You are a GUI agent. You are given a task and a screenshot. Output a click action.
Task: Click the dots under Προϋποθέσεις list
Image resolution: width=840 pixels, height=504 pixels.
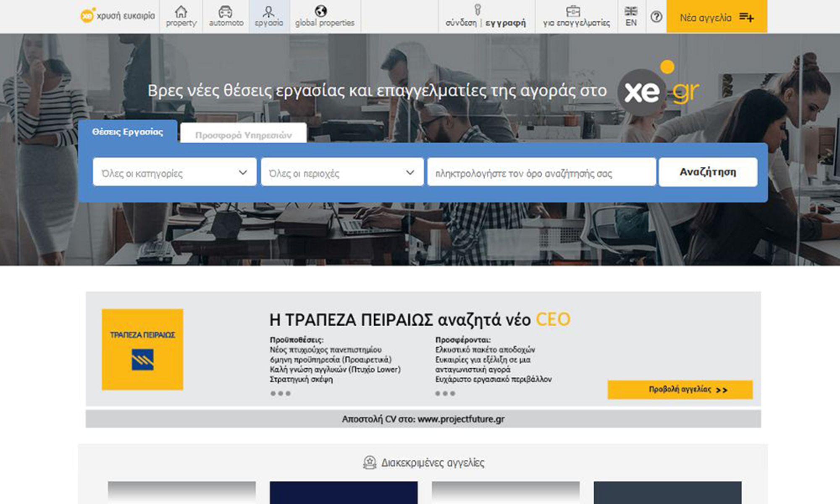280,394
